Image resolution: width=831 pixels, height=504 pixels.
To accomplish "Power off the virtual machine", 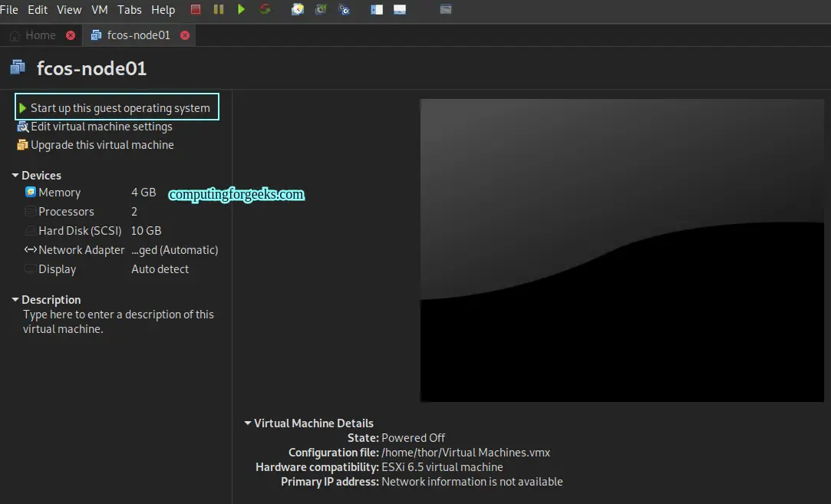I will click(x=194, y=10).
